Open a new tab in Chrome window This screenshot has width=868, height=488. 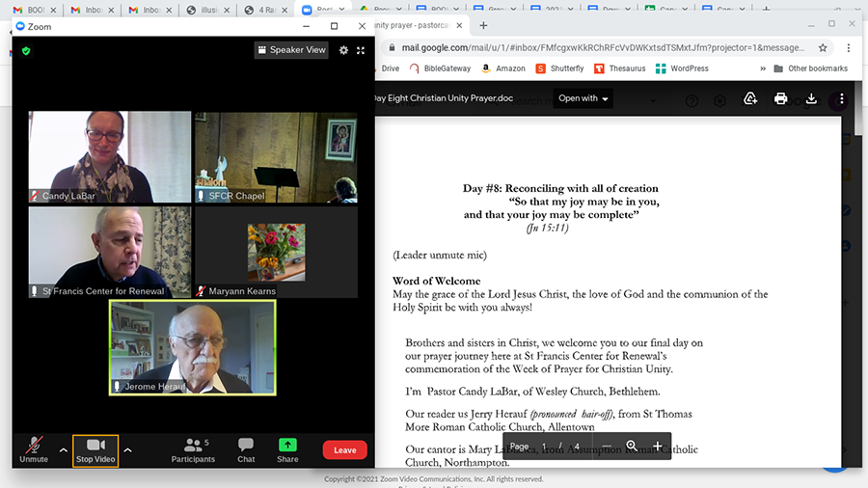(x=483, y=25)
